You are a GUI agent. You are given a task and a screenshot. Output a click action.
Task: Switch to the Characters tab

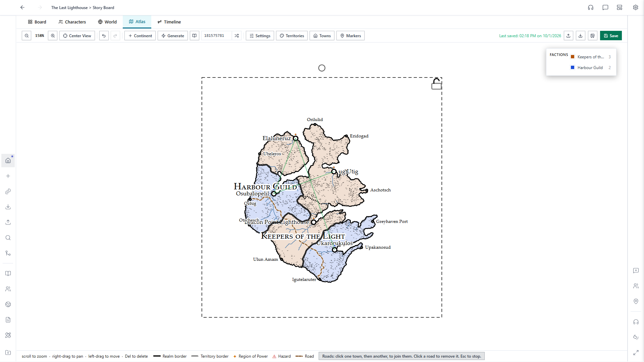point(72,22)
